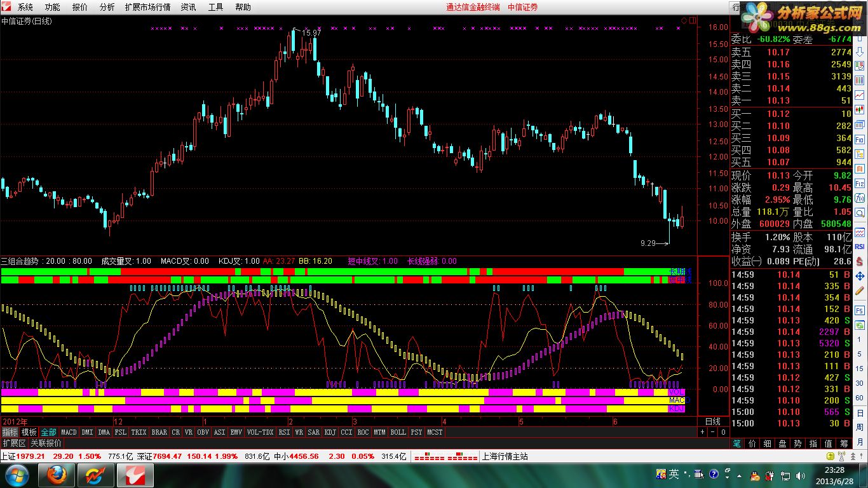Open the 分析 menu

coord(107,7)
